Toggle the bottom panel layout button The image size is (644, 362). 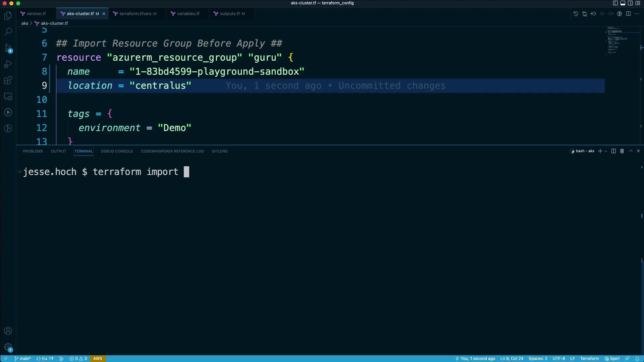(623, 3)
